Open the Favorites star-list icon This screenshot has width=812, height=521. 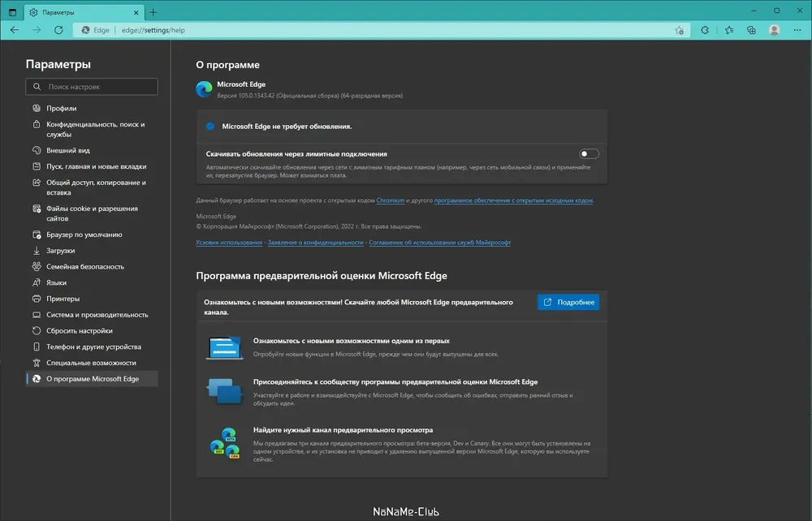(x=729, y=30)
